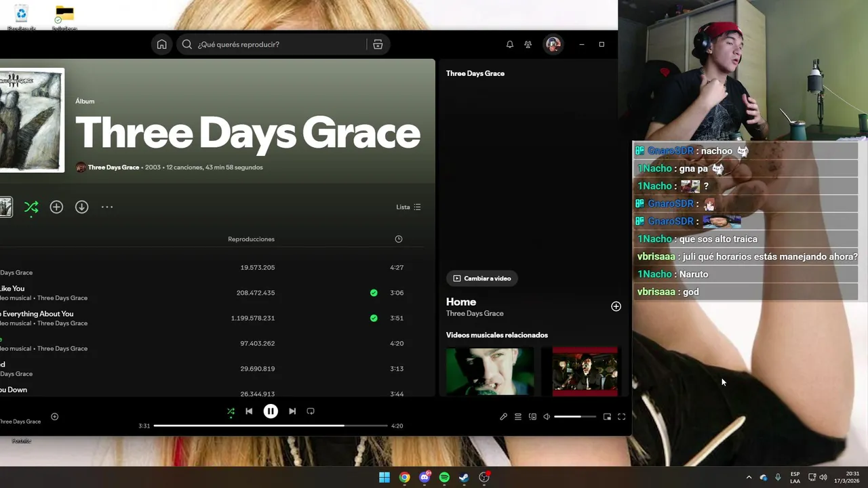The height and width of the screenshot is (488, 868).
Task: Toggle shuffle for the album
Action: [31, 207]
